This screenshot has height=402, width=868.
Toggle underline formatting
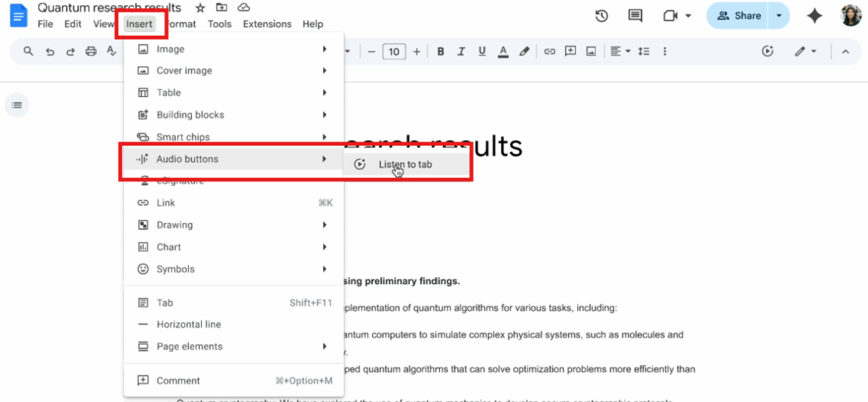482,52
